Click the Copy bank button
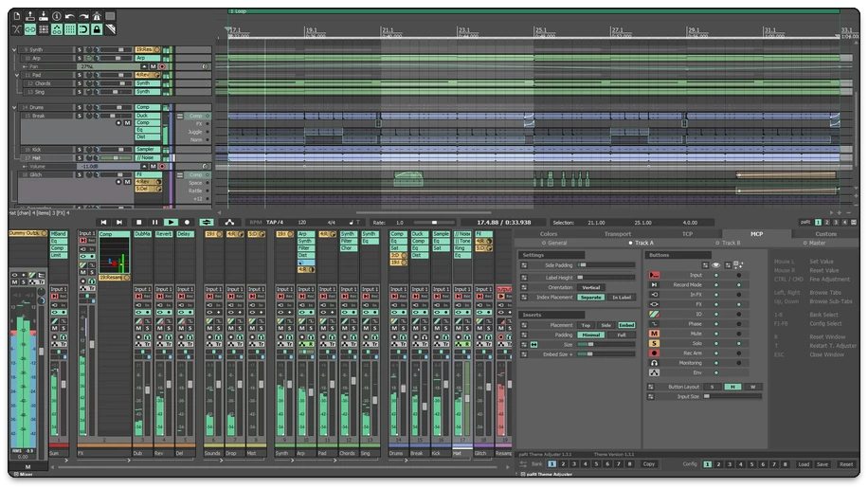 [x=648, y=464]
